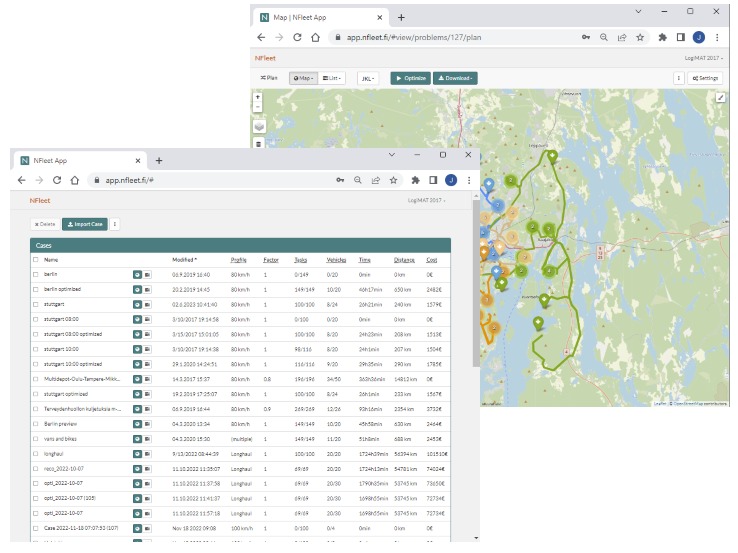
Task: Go back in the Map window browser
Action: pyautogui.click(x=261, y=37)
